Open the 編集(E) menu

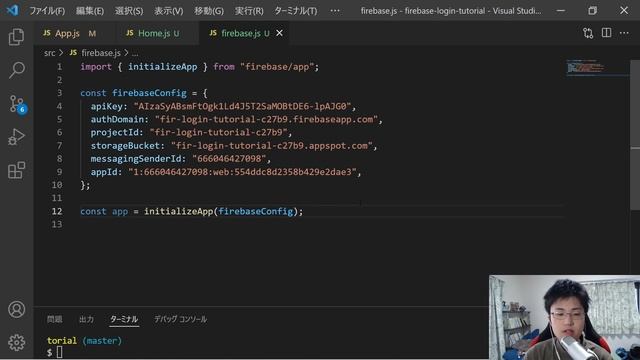coord(90,11)
